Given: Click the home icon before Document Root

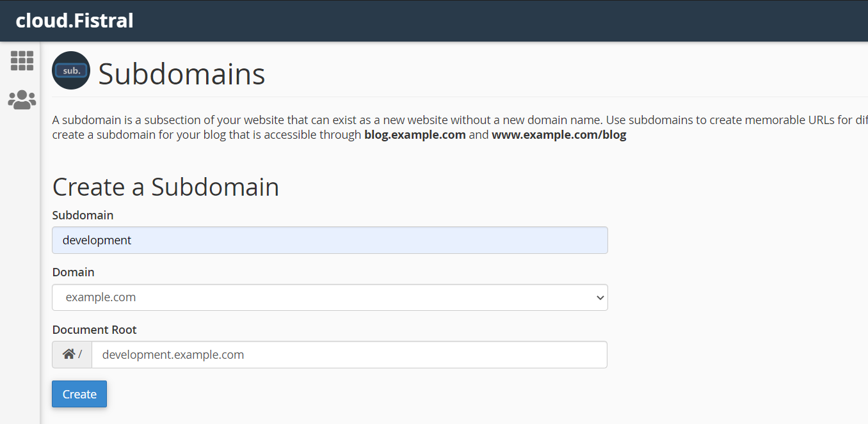Looking at the screenshot, I should 68,354.
